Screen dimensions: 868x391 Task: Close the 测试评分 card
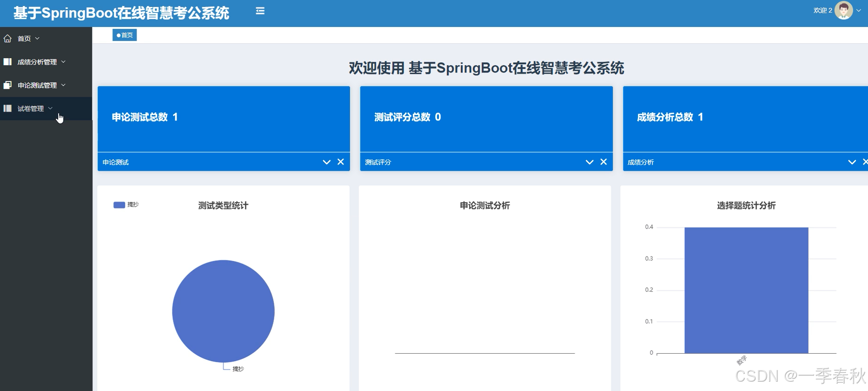(603, 162)
